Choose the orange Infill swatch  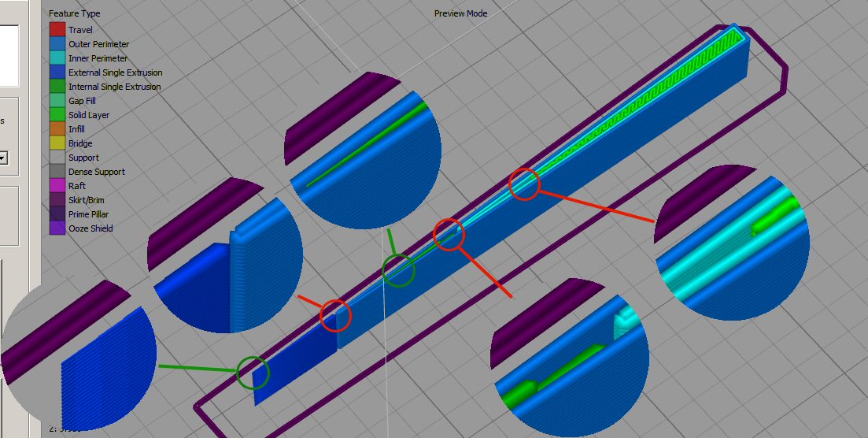[x=57, y=129]
